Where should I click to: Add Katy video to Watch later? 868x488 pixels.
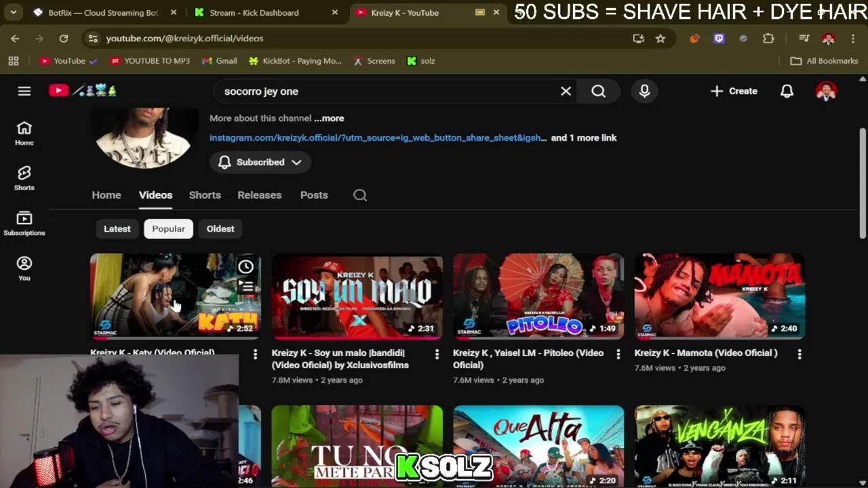246,266
